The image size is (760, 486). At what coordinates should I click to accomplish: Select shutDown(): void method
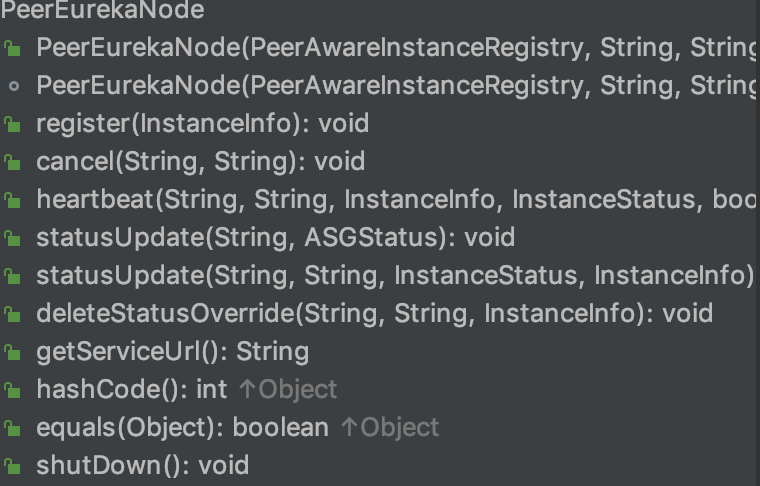coord(142,466)
